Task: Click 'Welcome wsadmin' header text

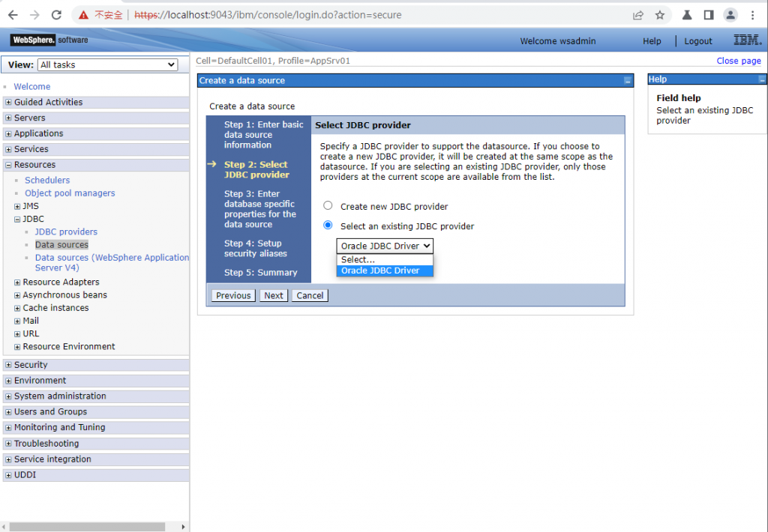Action: [558, 41]
